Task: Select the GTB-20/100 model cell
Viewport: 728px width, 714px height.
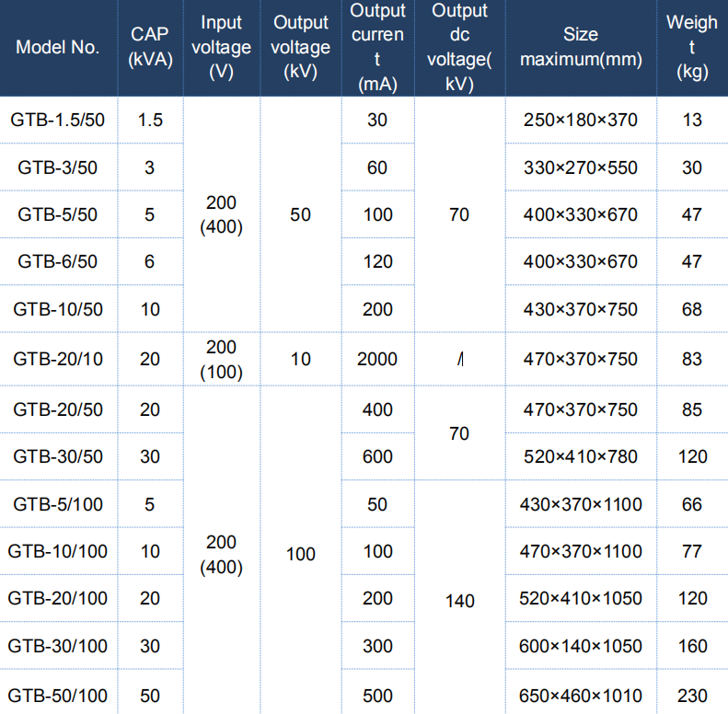Action: click(58, 598)
